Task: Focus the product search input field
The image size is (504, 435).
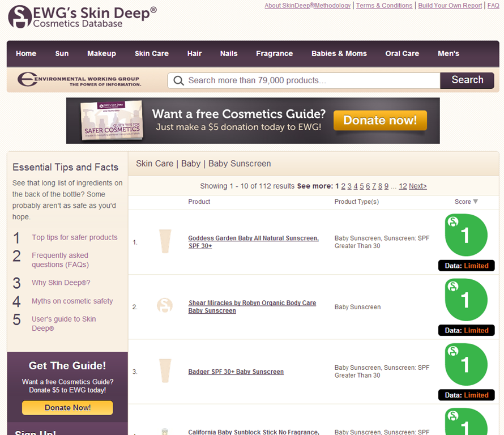Action: tap(304, 80)
